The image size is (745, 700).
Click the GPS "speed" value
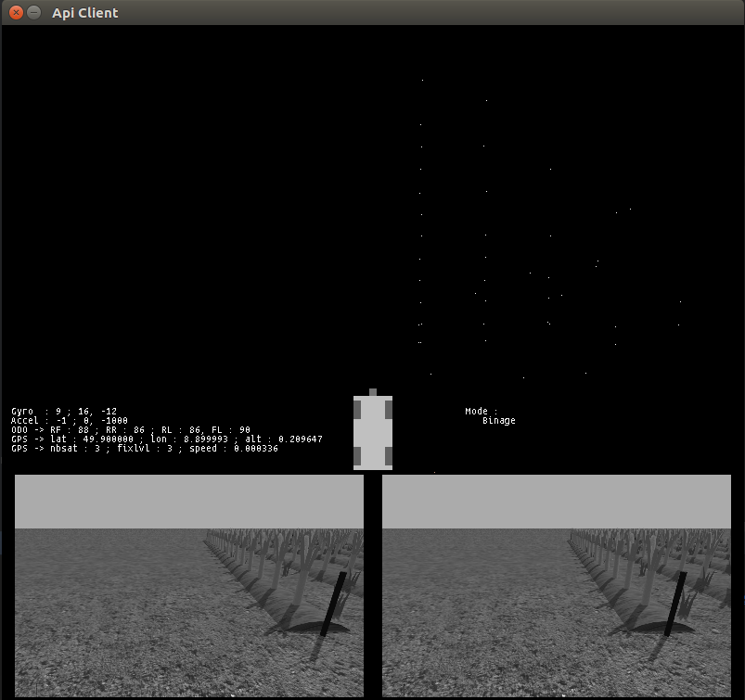pos(256,449)
